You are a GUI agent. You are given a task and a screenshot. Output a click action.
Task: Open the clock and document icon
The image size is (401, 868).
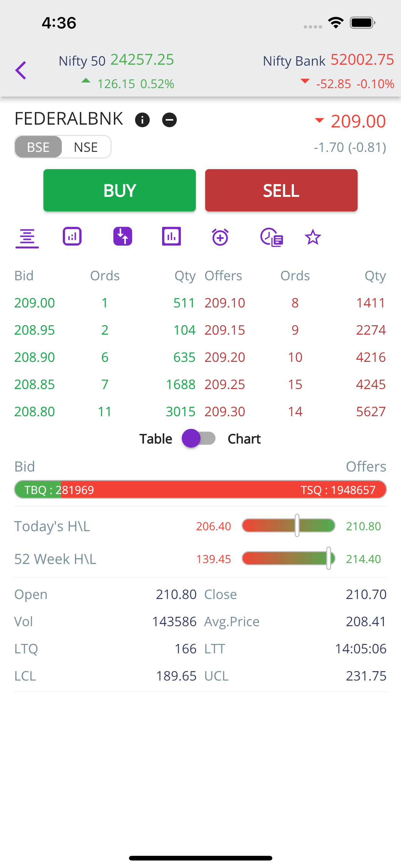tap(271, 237)
